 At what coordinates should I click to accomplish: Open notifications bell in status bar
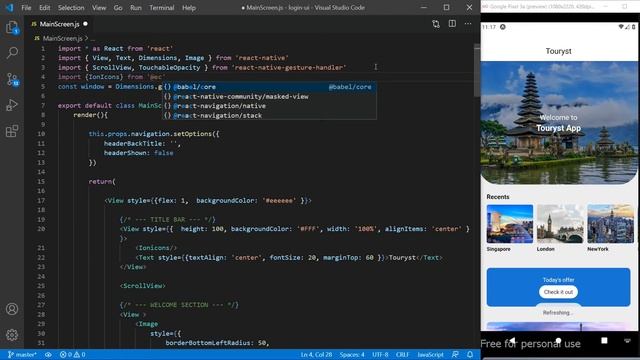(x=470, y=355)
